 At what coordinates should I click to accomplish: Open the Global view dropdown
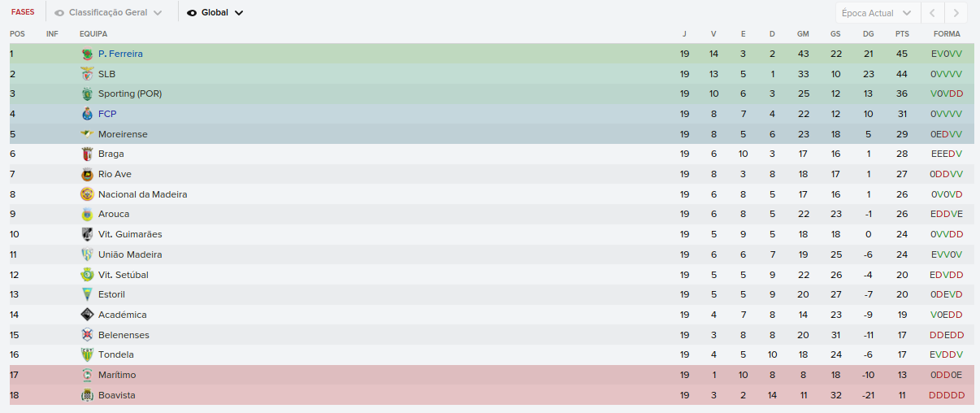point(215,13)
